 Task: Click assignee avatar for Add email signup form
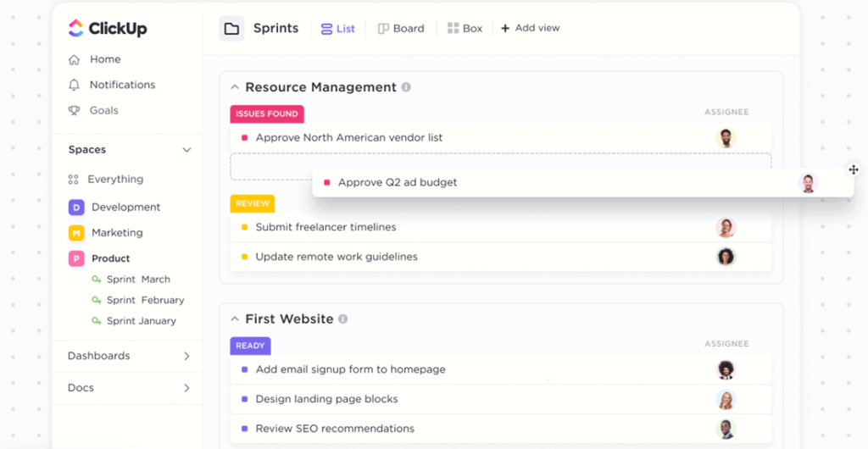click(x=726, y=369)
